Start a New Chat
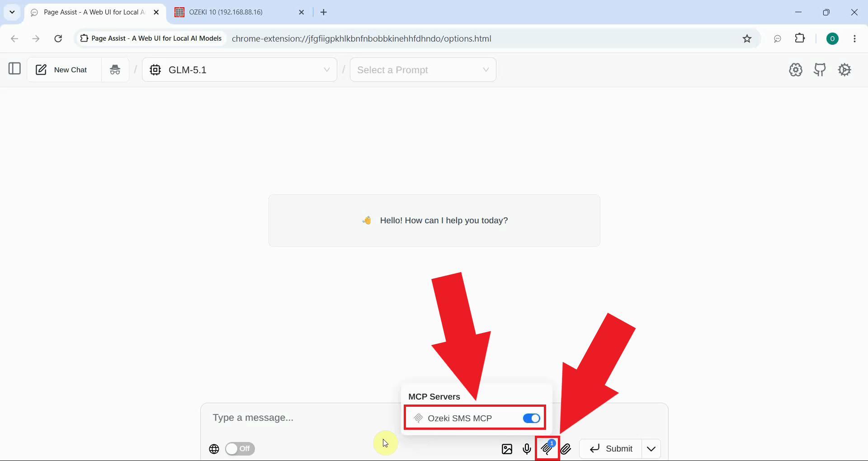This screenshot has width=868, height=461. (64, 70)
